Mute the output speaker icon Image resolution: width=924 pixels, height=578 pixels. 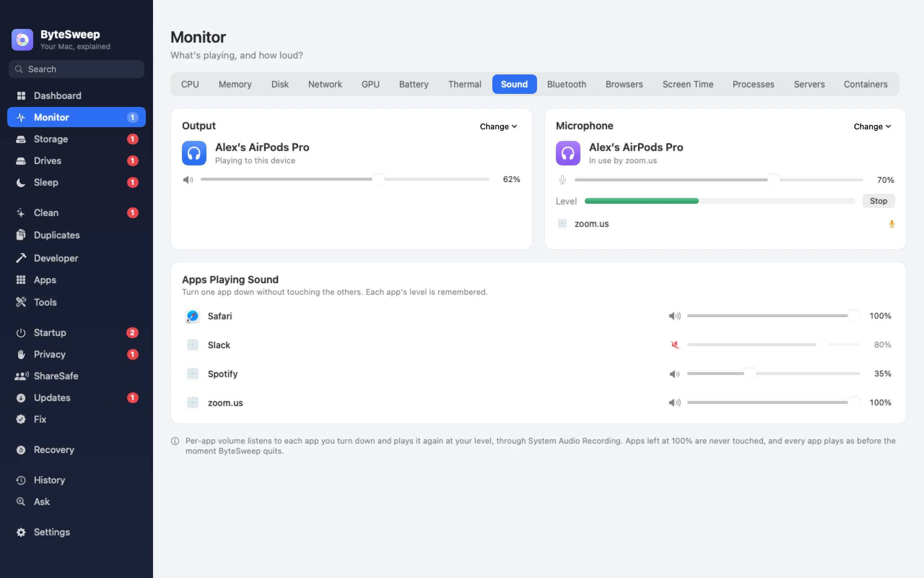pos(188,179)
